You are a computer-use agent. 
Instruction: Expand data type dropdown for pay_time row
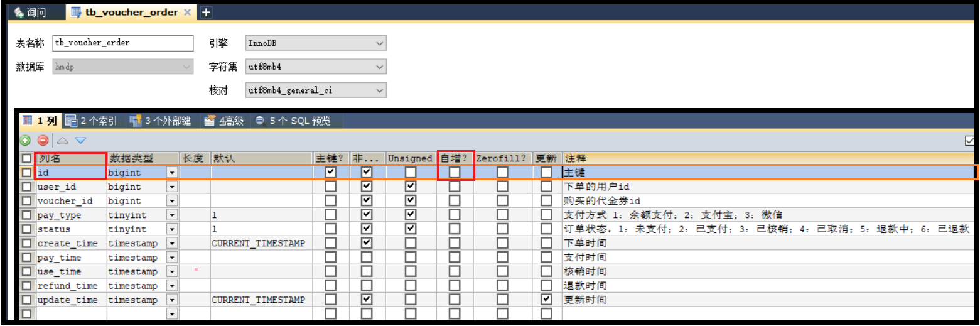[x=171, y=258]
